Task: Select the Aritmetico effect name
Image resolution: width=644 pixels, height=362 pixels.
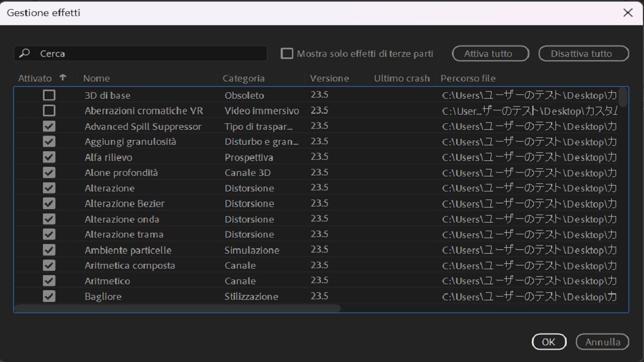Action: 107,280
